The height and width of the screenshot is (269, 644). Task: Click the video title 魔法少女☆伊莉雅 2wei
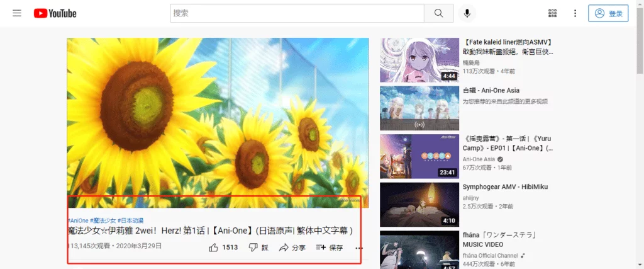coord(210,231)
